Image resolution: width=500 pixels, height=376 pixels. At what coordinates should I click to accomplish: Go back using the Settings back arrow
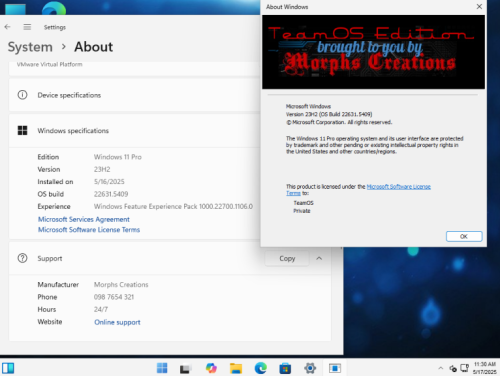point(7,27)
